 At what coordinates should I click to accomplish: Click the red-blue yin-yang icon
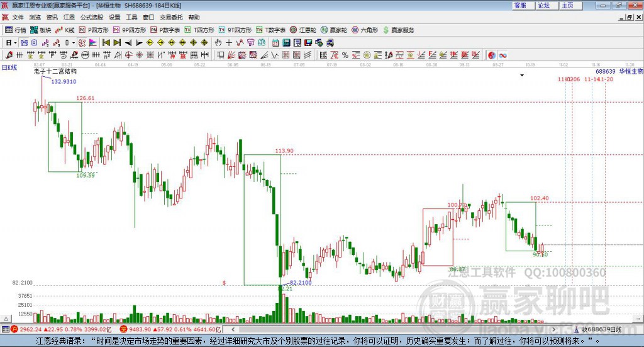click(492, 55)
